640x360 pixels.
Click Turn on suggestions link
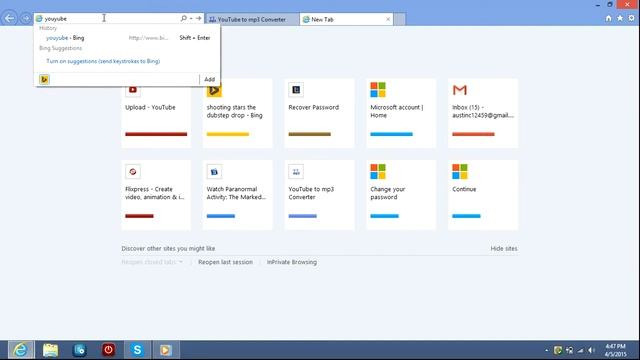103,61
